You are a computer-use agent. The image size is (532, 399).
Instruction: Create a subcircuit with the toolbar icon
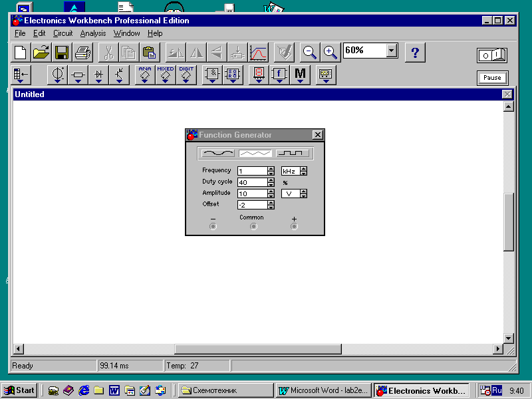point(237,53)
